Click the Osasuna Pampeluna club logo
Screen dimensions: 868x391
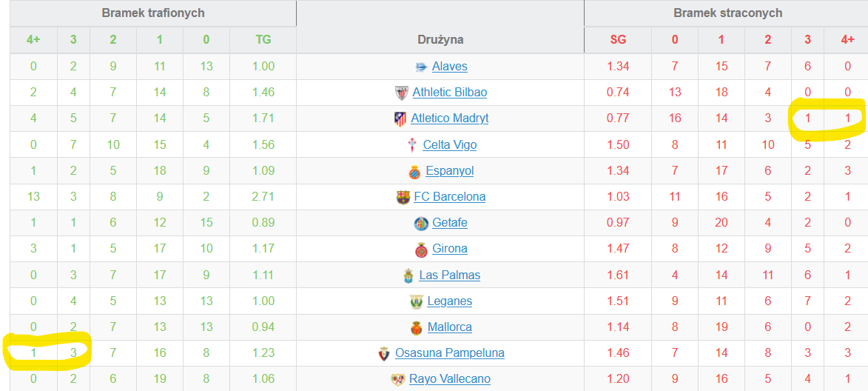[x=384, y=353]
